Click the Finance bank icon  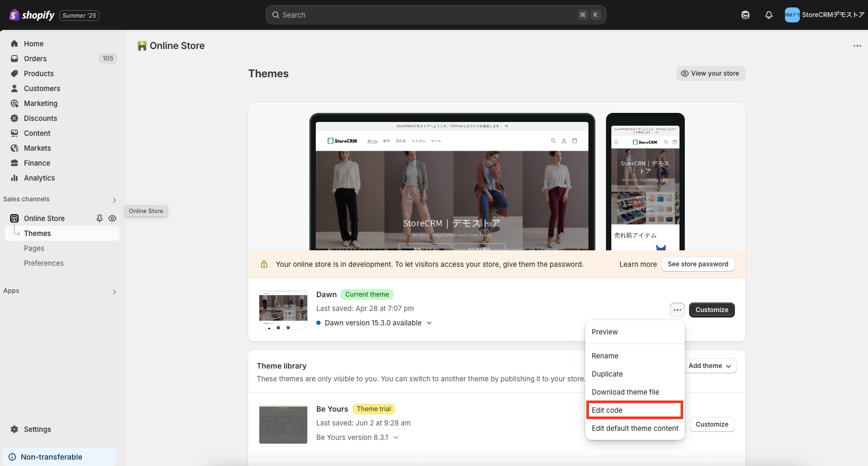click(x=14, y=163)
